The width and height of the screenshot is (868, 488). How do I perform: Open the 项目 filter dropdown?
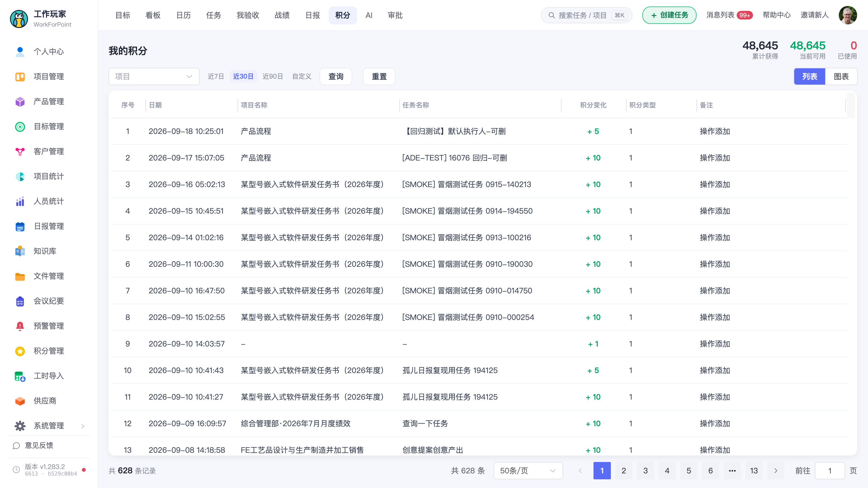[x=154, y=76]
